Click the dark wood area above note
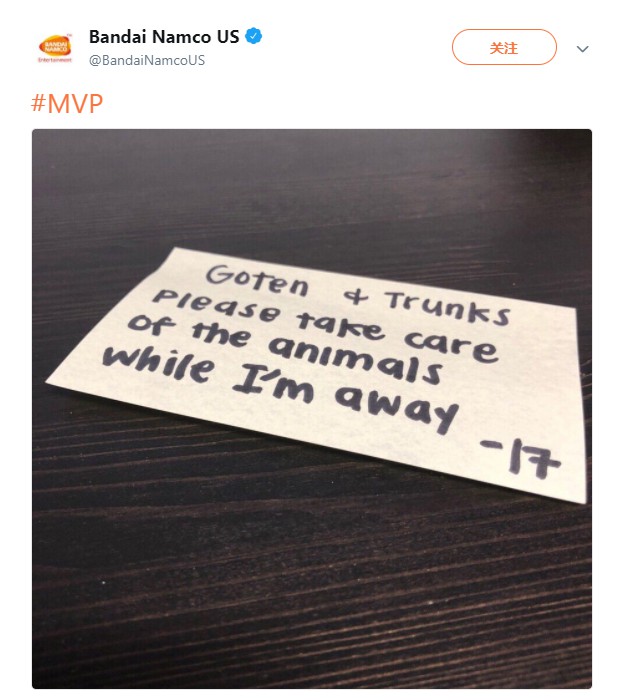Viewport: 622px width, 700px height. tap(312, 188)
